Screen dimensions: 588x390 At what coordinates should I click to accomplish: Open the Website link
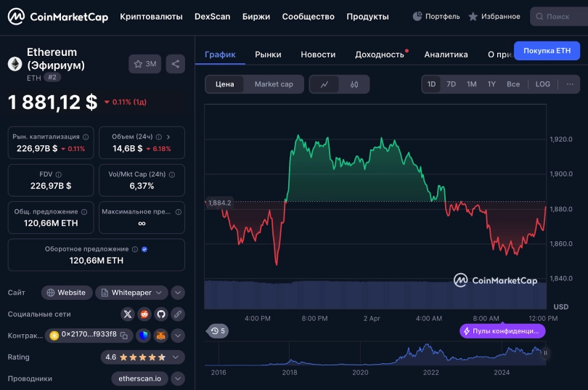pyautogui.click(x=66, y=293)
